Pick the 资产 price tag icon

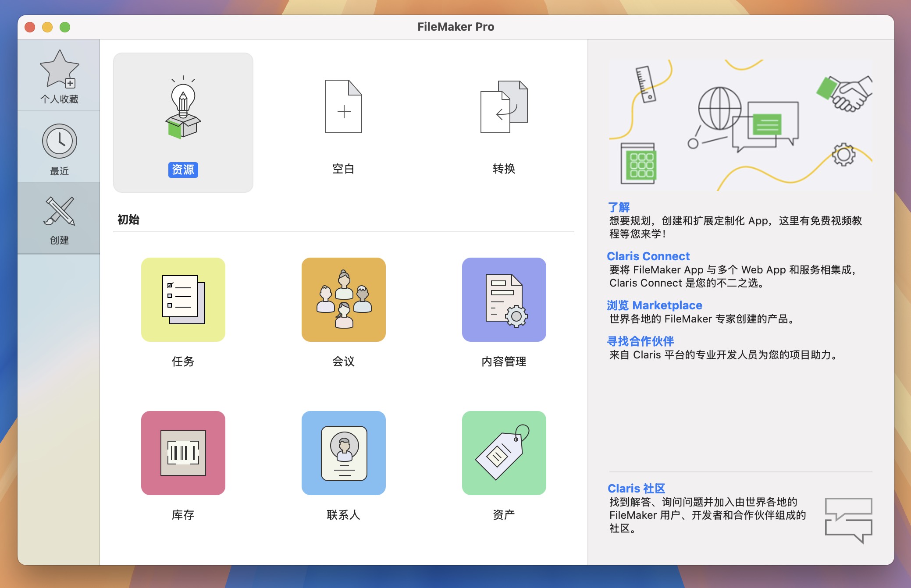(504, 453)
